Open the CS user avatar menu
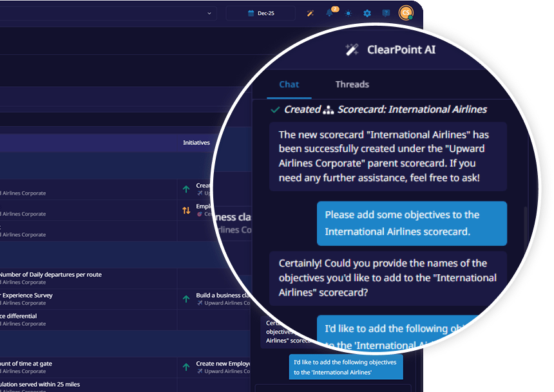Screen dimensions: 554x392 pyautogui.click(x=406, y=13)
